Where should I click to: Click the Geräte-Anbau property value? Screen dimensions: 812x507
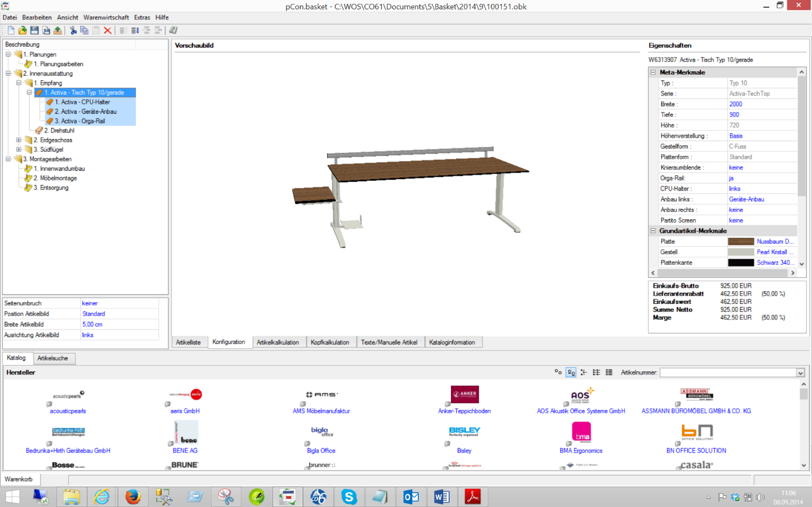[x=746, y=199]
